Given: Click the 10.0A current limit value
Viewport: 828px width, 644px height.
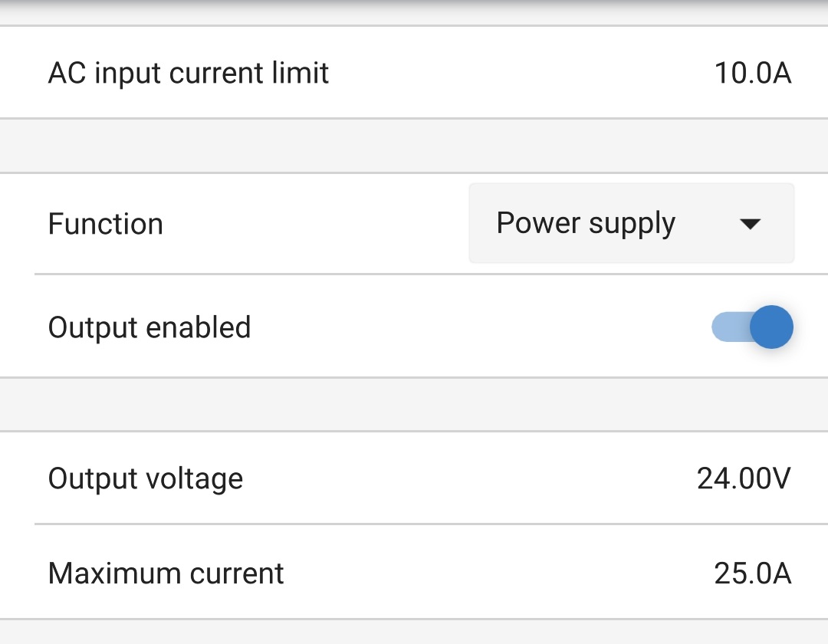Looking at the screenshot, I should [x=754, y=72].
